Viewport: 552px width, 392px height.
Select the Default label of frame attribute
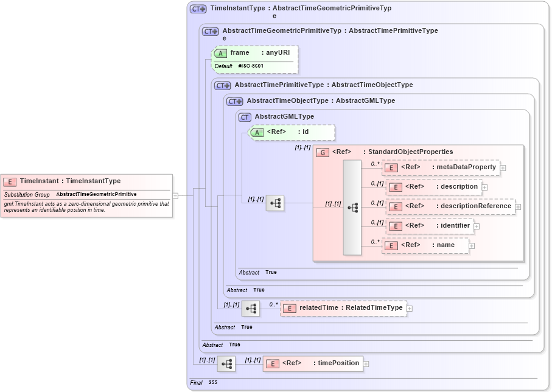tap(223, 66)
